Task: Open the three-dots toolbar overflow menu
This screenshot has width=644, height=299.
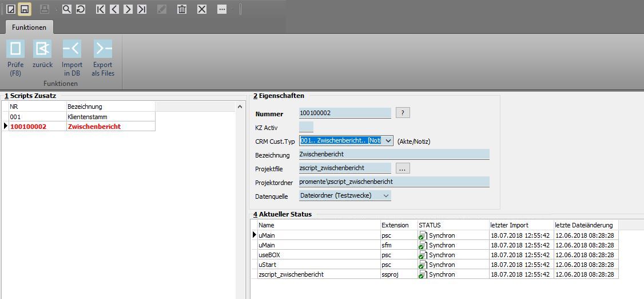Action: tap(222, 9)
